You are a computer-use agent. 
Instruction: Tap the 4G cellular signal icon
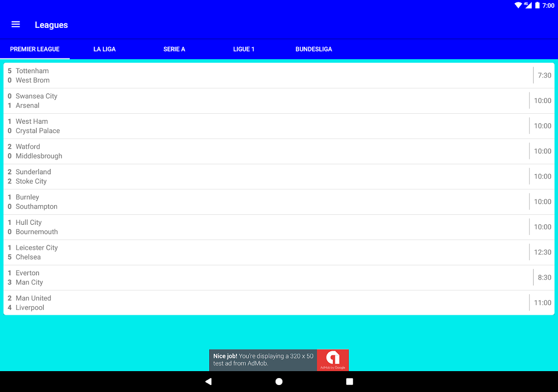click(528, 5)
